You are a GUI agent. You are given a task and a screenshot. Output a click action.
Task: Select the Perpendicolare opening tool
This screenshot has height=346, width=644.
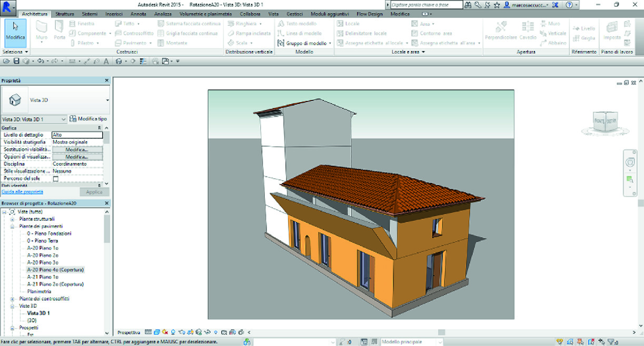pyautogui.click(x=501, y=32)
